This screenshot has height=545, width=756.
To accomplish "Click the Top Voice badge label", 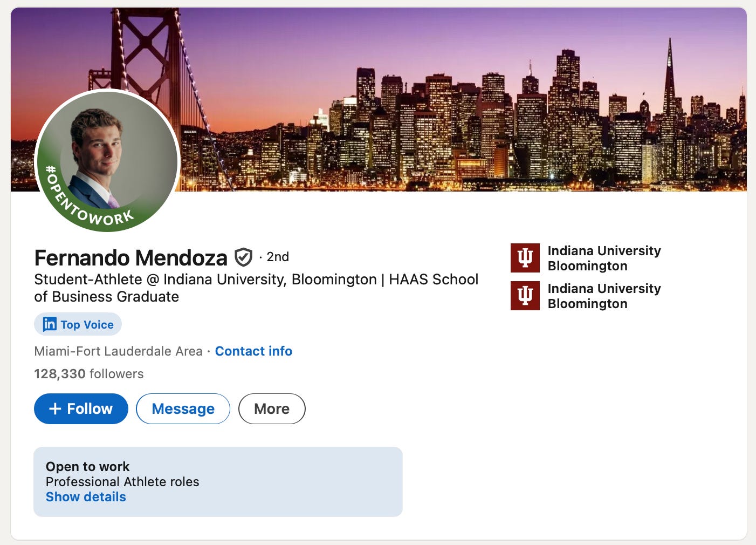I will (87, 324).
